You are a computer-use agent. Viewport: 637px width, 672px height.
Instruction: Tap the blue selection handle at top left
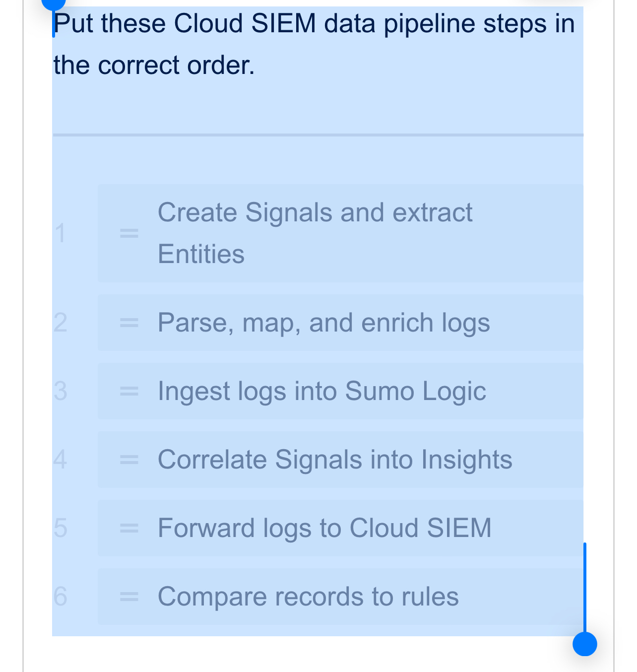[x=54, y=4]
